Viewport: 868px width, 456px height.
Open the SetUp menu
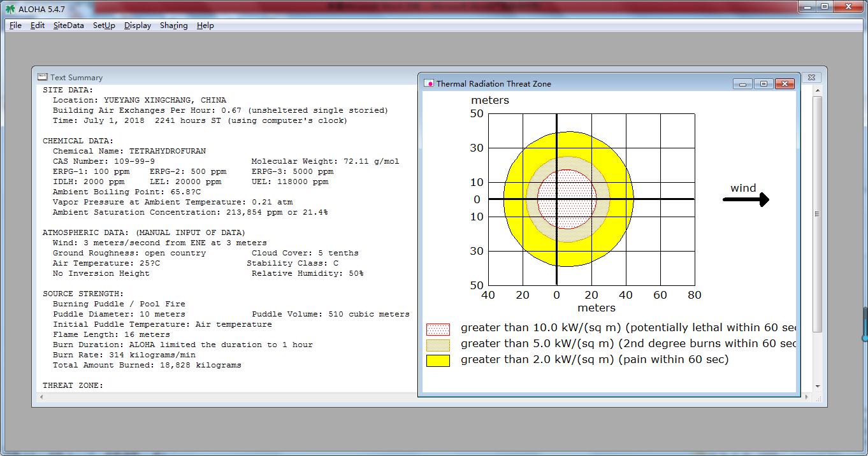pos(104,25)
